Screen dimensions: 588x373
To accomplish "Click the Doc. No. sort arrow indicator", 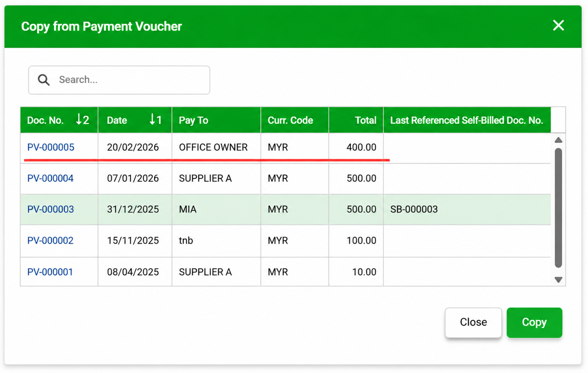I will [x=82, y=120].
